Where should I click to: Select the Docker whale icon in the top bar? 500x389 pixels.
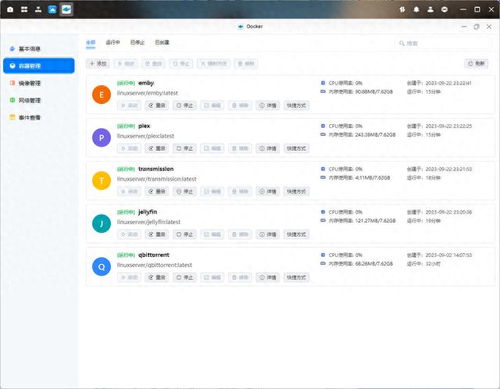[x=66, y=9]
